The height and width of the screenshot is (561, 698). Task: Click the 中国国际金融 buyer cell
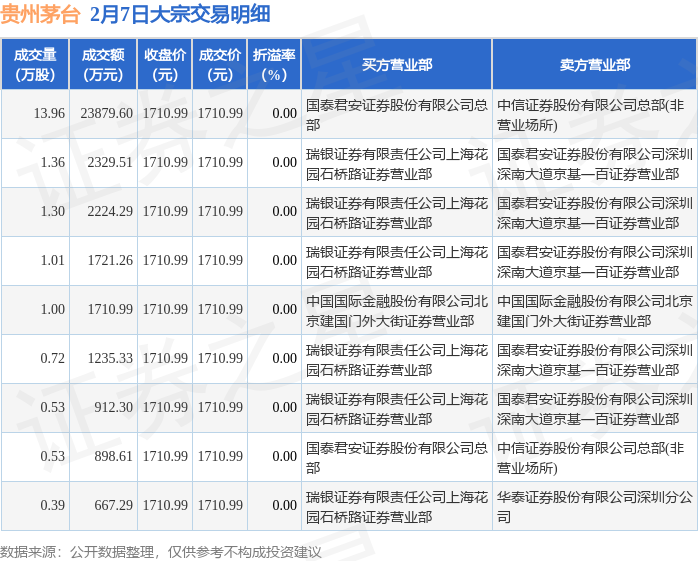coord(397,310)
